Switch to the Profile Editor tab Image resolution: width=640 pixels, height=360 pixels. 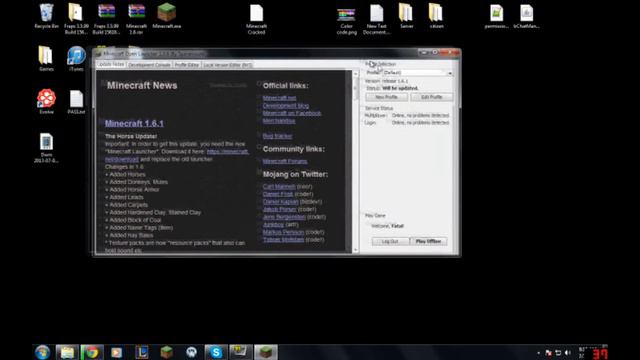pos(187,65)
